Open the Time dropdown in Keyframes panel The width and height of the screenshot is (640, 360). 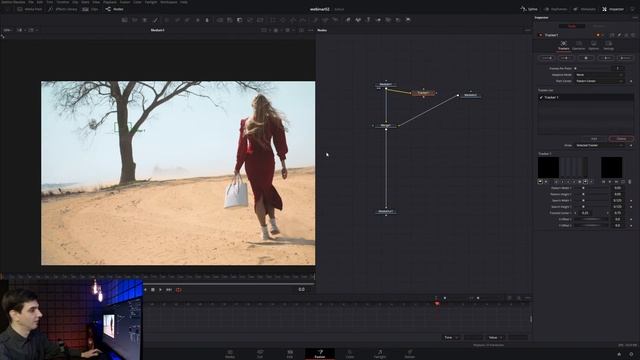pos(451,338)
